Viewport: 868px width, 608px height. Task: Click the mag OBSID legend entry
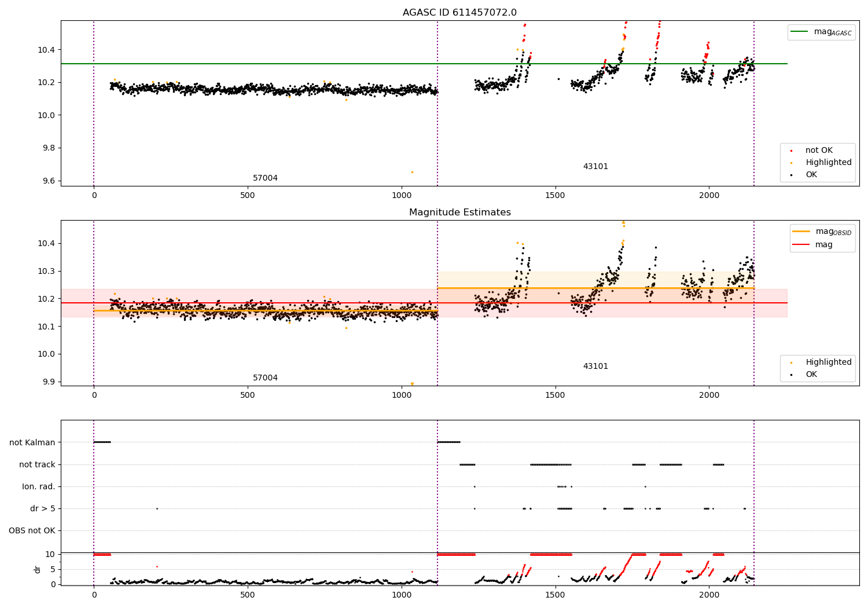tap(822, 232)
